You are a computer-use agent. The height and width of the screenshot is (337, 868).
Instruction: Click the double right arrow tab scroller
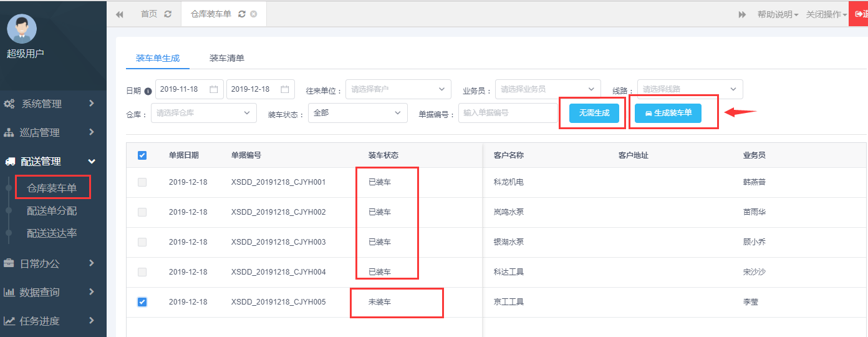pyautogui.click(x=742, y=14)
